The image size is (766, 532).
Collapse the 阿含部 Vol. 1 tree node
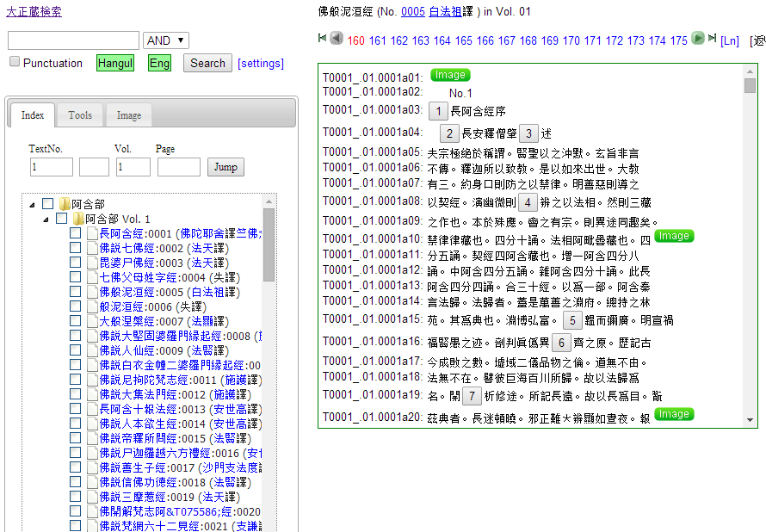point(46,220)
